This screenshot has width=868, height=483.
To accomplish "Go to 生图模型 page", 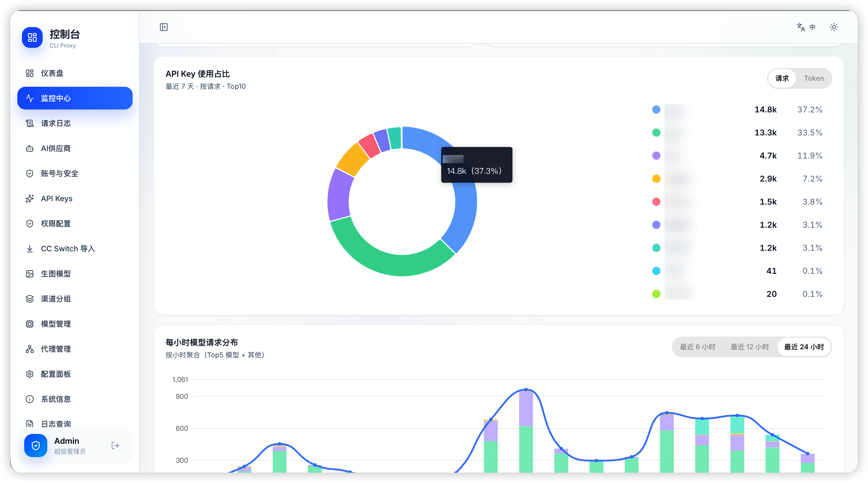I will click(x=75, y=274).
